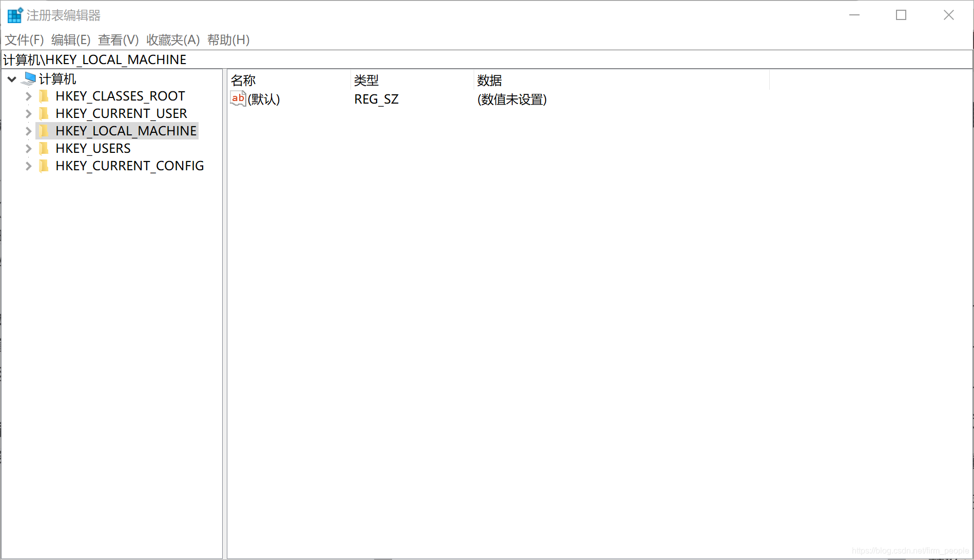Select HKEY_CURRENT_CONFIG in the tree
The image size is (974, 560).
(130, 166)
